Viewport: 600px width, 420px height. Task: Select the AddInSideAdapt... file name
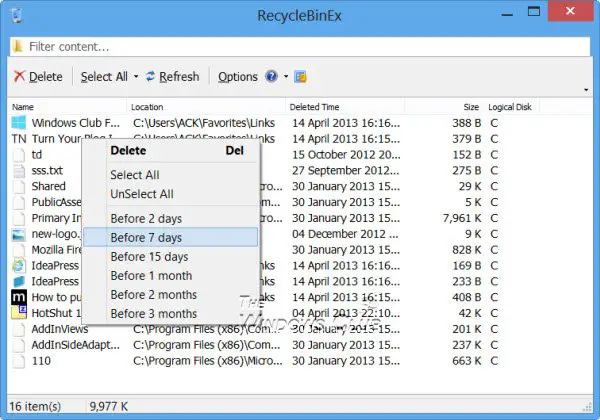tap(75, 345)
